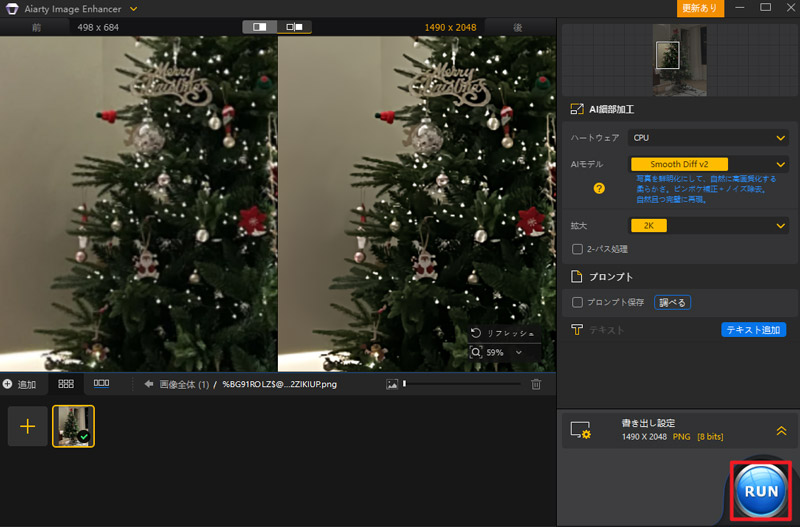Enable the プロンプト保存 checkbox
The height and width of the screenshot is (527, 800).
tap(577, 302)
